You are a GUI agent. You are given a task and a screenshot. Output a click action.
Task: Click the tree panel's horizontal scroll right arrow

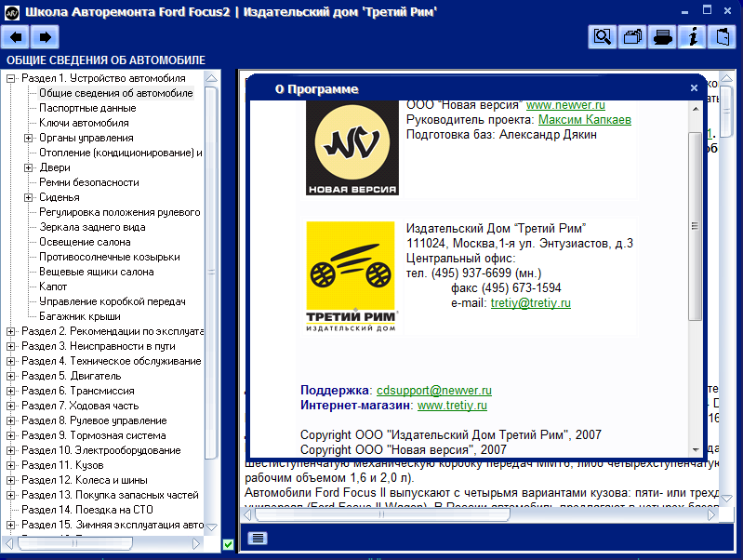click(196, 543)
